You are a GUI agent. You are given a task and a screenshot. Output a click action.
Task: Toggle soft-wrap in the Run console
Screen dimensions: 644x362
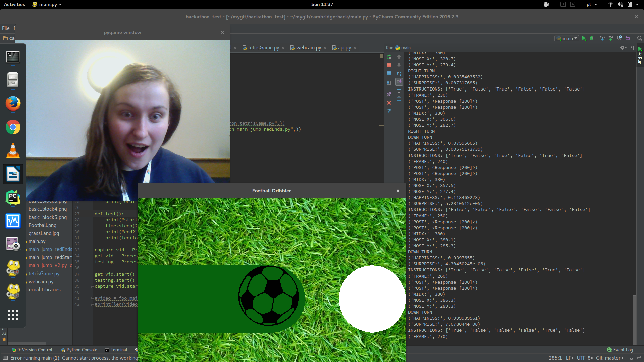click(x=399, y=73)
